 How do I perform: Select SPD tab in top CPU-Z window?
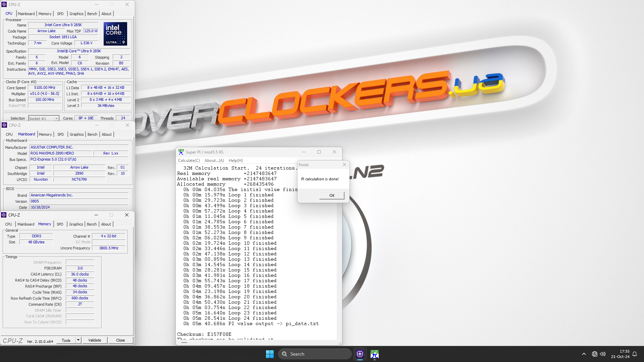click(60, 14)
